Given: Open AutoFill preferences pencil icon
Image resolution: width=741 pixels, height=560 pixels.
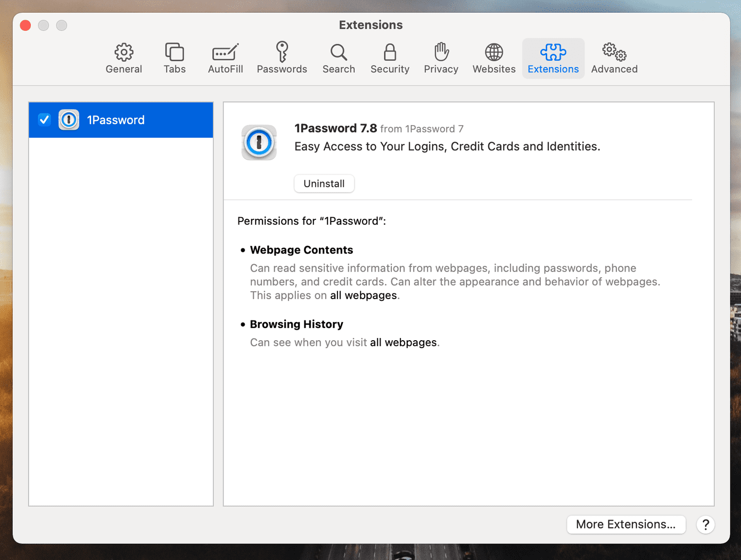Looking at the screenshot, I should [225, 52].
